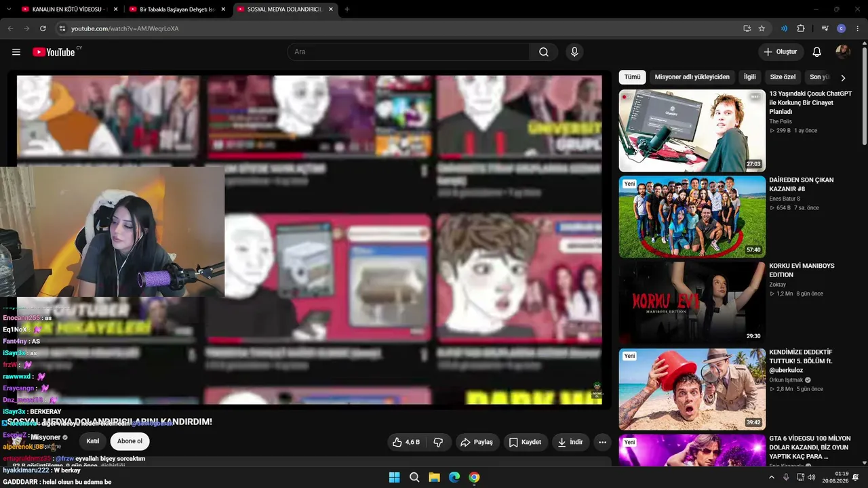Open Chrome media controls icon

point(825,28)
